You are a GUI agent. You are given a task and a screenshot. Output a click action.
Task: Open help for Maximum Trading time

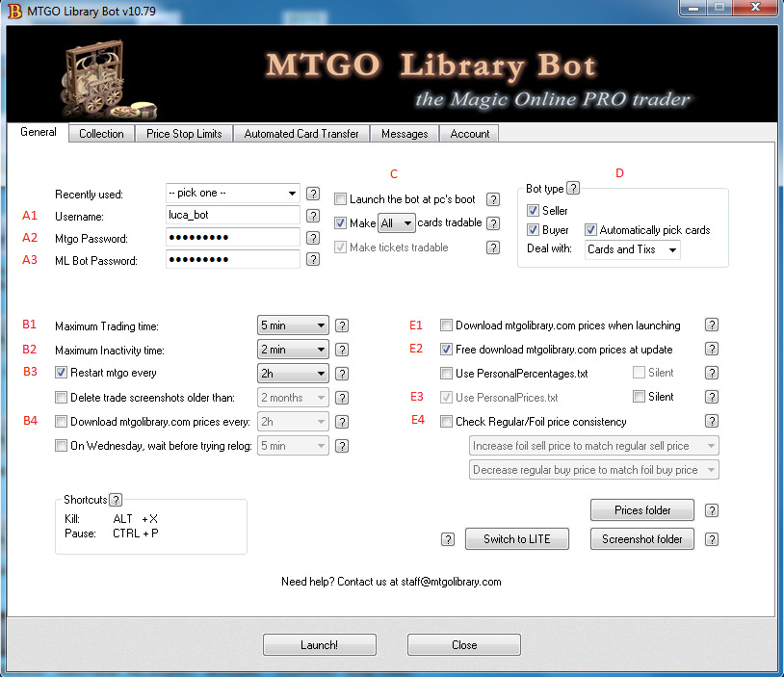click(x=341, y=326)
